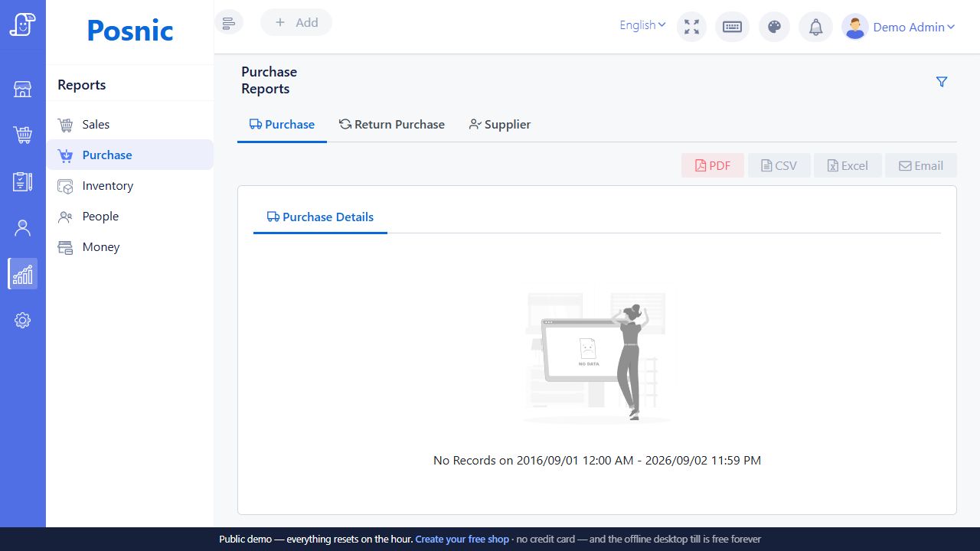Open People reports in sidebar

pos(129,216)
